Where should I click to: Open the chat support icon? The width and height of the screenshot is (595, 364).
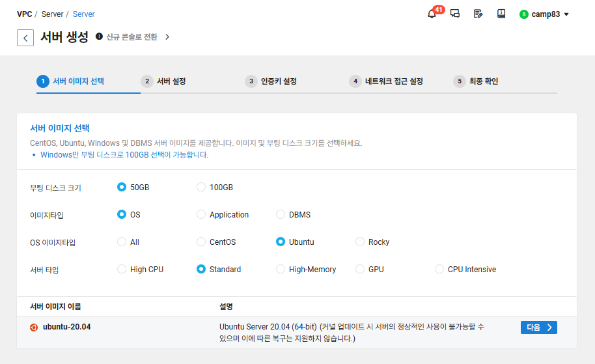(x=455, y=14)
